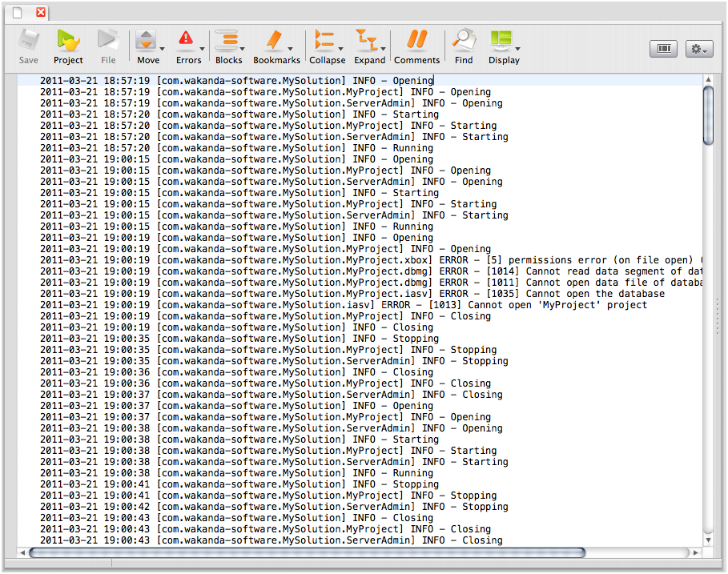The image size is (728, 574).
Task: Click the vertical scrollbar thumb
Action: [x=708, y=115]
